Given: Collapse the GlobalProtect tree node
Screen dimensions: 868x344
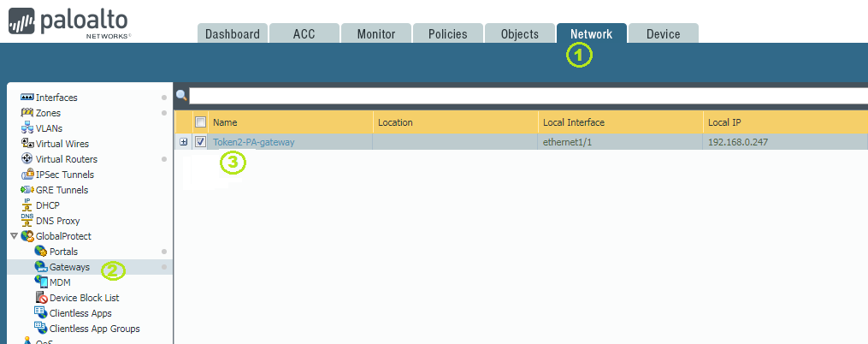Looking at the screenshot, I should [x=14, y=236].
